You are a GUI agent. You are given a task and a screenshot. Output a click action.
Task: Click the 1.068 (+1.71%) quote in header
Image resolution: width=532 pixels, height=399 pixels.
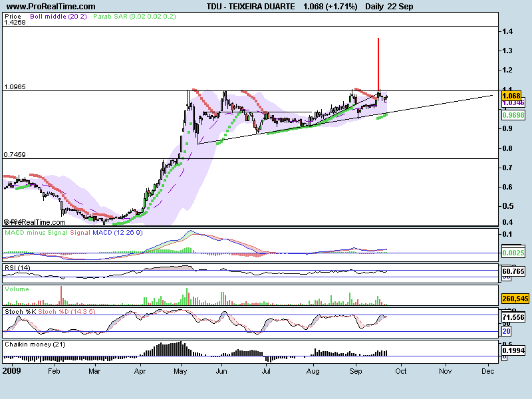click(330, 7)
